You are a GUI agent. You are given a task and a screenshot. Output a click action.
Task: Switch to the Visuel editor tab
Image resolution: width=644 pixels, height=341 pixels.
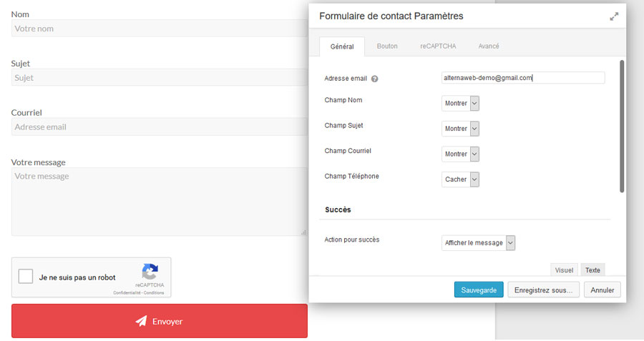pos(564,270)
